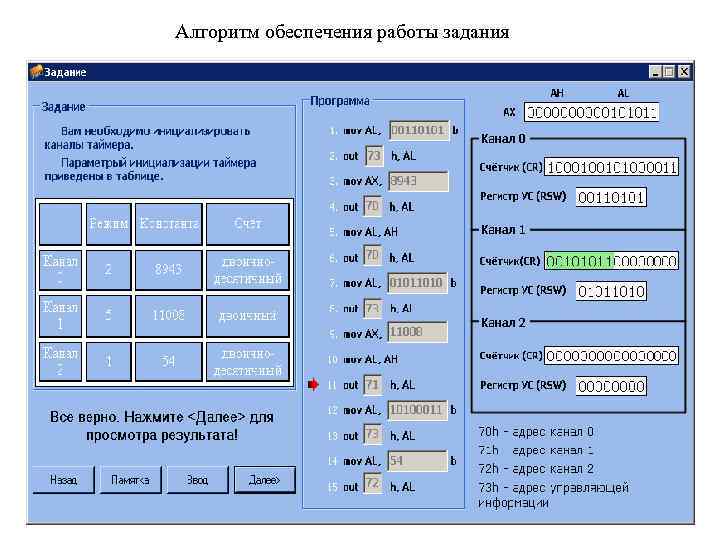The image size is (720, 540).
Task: Click Канал 2 Счётчик (CR) field
Action: pos(611,356)
